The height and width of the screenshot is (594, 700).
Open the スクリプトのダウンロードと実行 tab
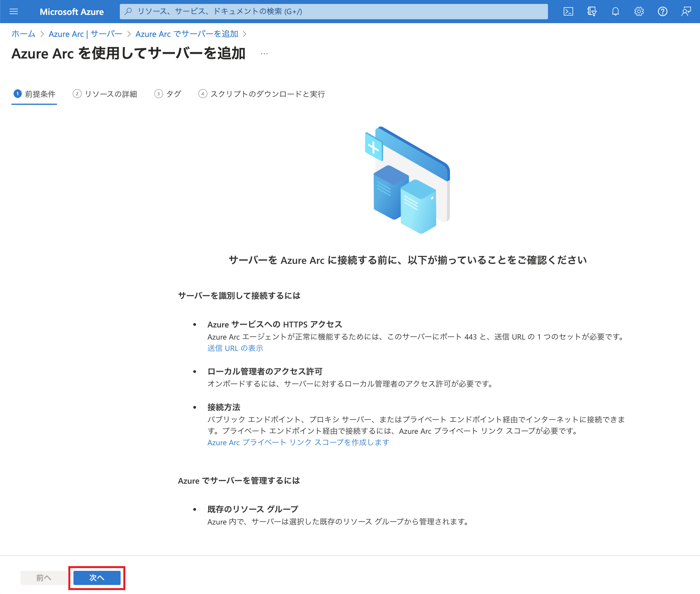click(x=262, y=94)
